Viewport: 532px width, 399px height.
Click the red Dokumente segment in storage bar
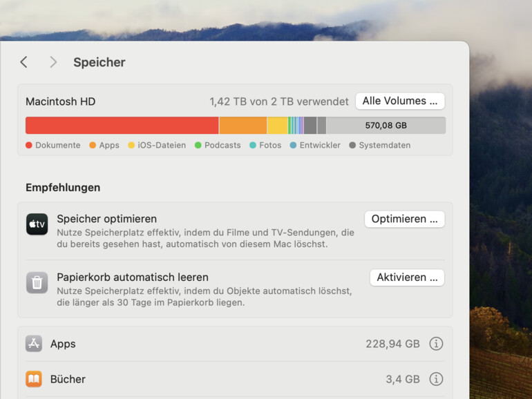[122, 126]
